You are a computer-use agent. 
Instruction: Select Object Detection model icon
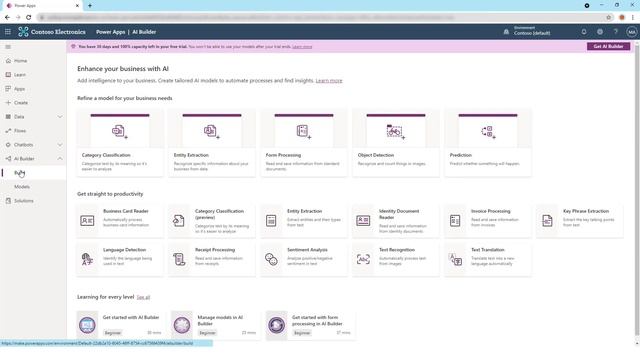[x=396, y=131]
